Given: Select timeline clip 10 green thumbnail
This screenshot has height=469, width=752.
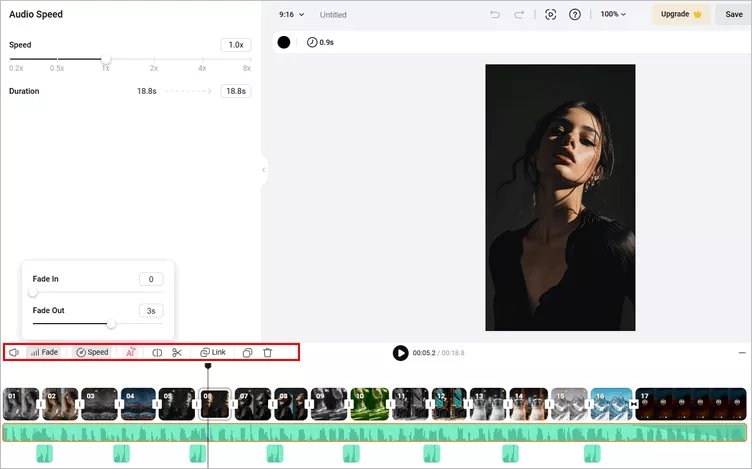Looking at the screenshot, I should point(370,404).
